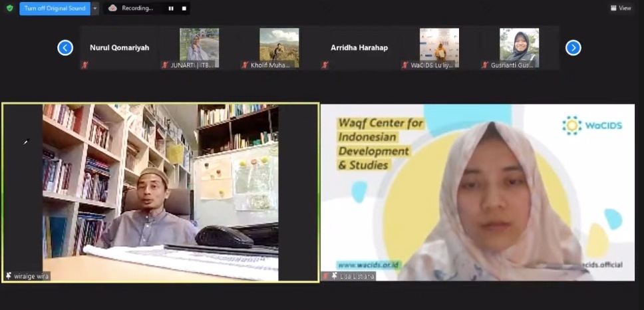
Task: Click the Lisa Listiana video panel
Action: click(478, 192)
